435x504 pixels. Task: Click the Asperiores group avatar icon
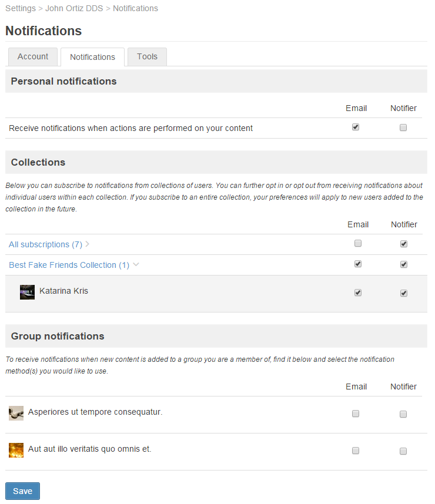coord(16,413)
